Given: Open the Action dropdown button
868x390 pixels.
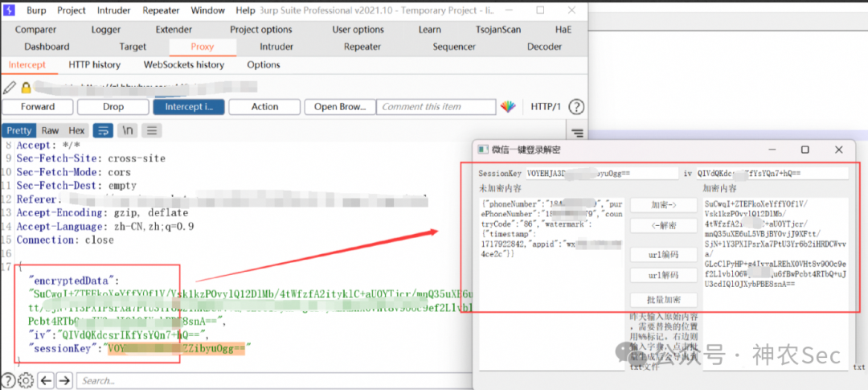Looking at the screenshot, I should pyautogui.click(x=264, y=107).
